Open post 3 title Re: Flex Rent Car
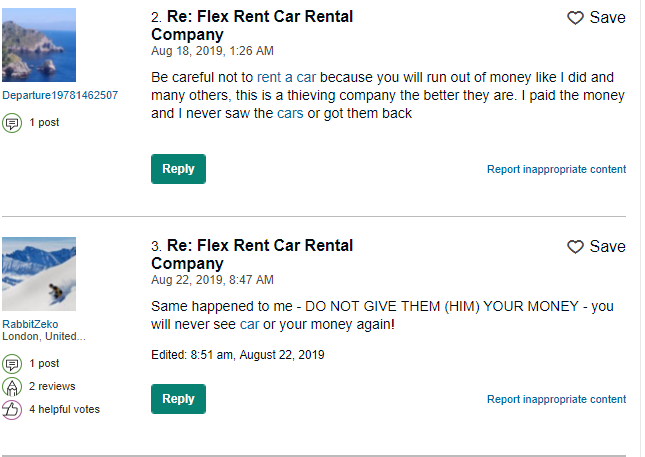The height and width of the screenshot is (457, 645). click(x=259, y=245)
